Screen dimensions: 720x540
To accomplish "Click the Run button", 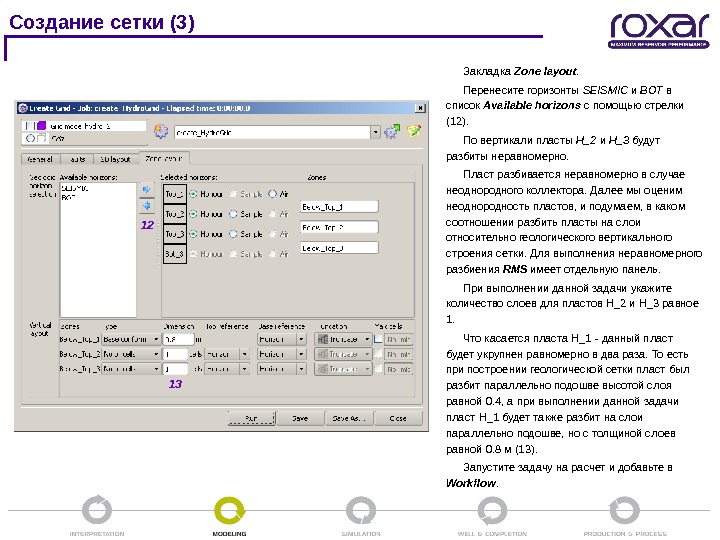I will point(252,418).
